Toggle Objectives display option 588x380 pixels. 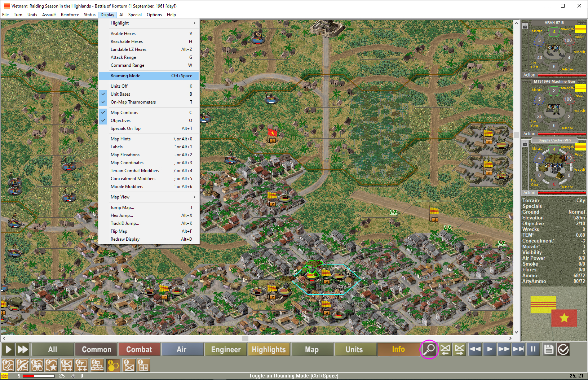149,121
